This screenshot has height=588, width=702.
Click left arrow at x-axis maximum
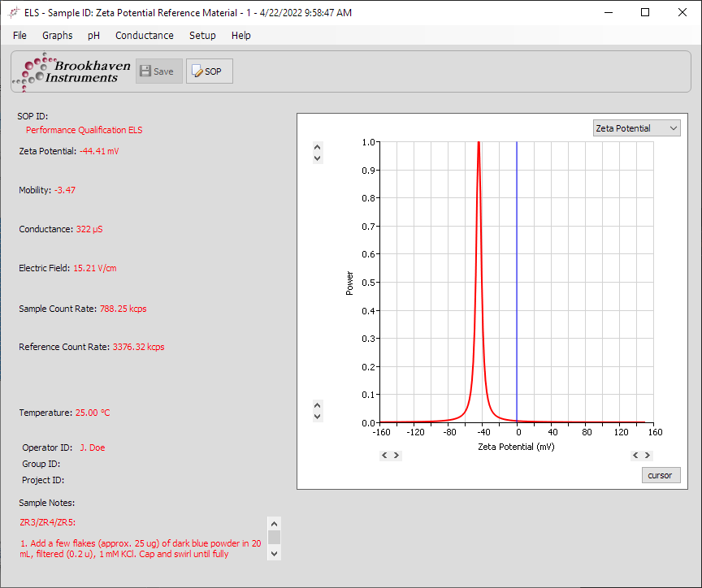coord(636,456)
